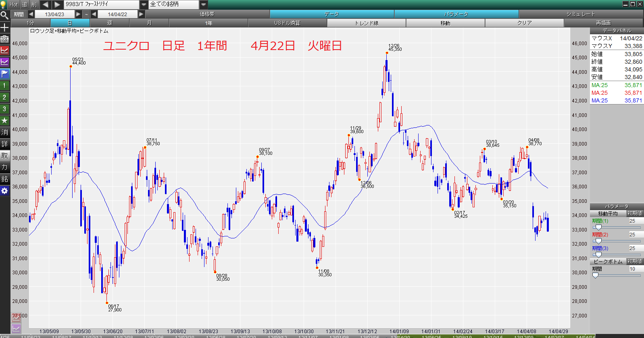Increase start date 13/04/23
This screenshot has width=644, height=338.
pos(78,14)
